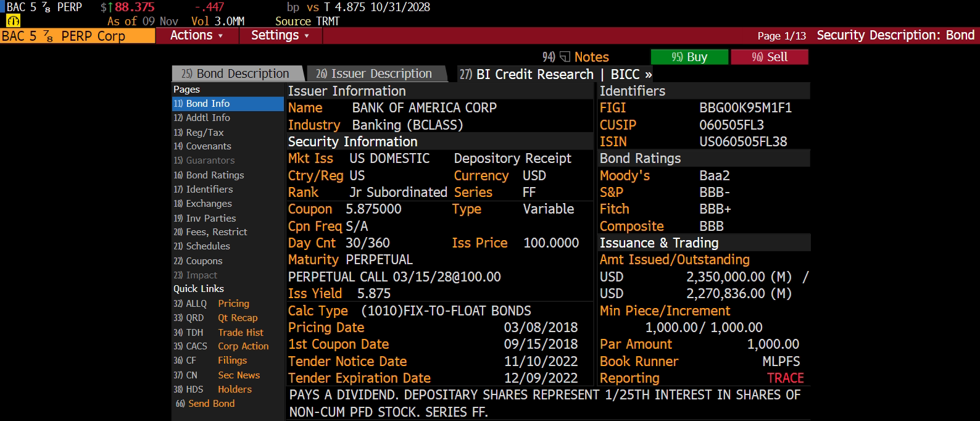
Task: Click the outstanding amount 2,270,836.00 (M)
Action: (x=739, y=294)
